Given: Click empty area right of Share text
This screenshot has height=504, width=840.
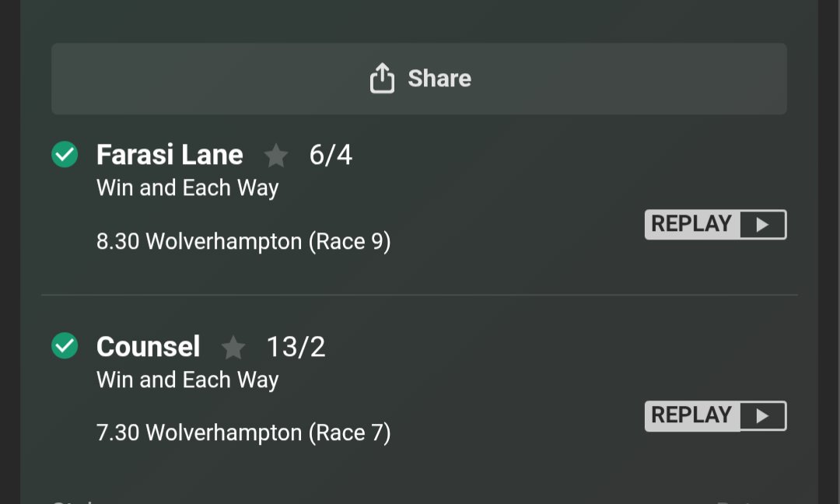Looking at the screenshot, I should click(627, 79).
